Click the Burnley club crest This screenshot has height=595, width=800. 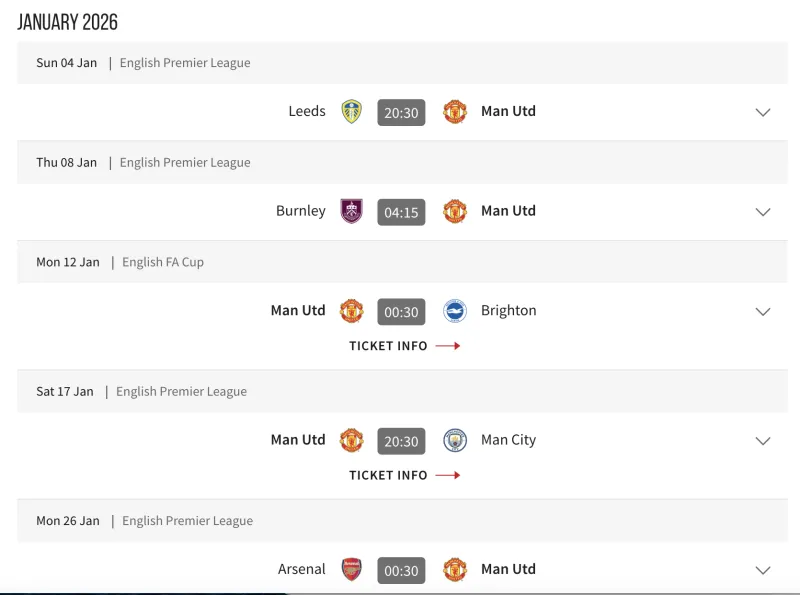(351, 211)
